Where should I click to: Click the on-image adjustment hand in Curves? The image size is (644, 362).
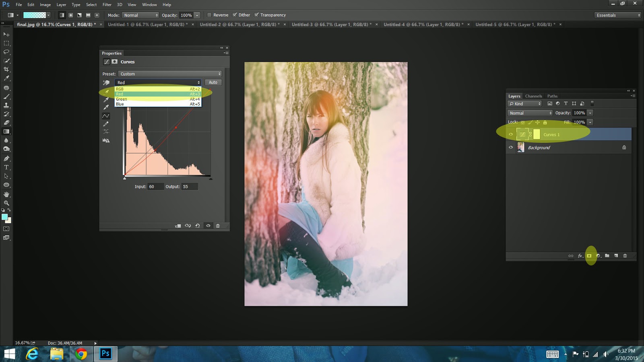[x=106, y=82]
